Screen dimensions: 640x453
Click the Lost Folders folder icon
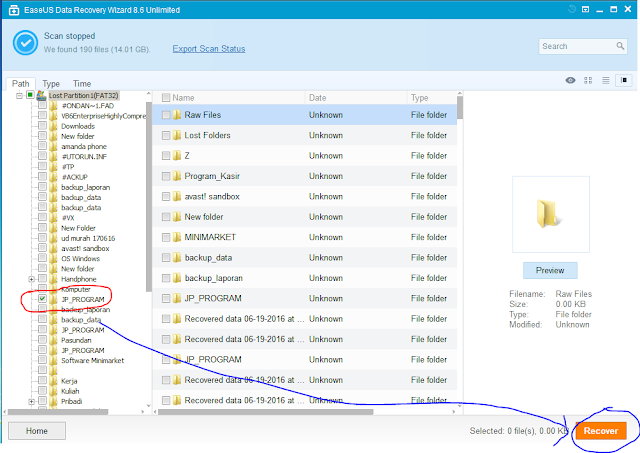click(x=177, y=135)
